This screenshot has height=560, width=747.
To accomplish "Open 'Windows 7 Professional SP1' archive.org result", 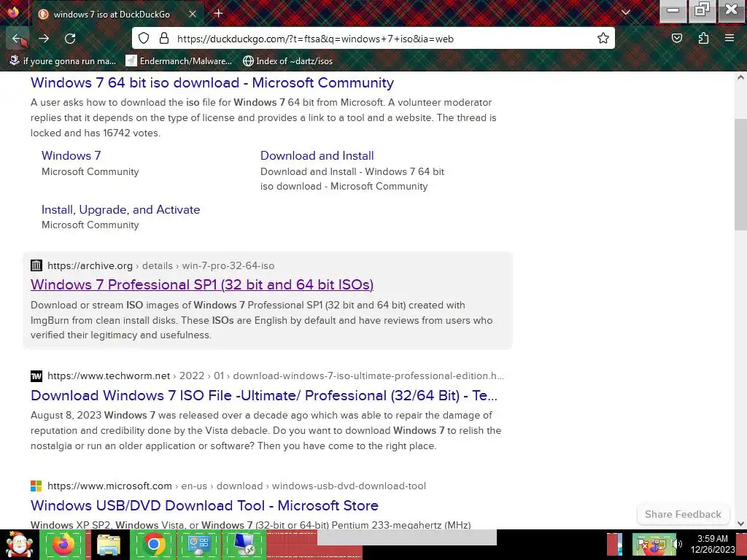I will click(x=202, y=284).
